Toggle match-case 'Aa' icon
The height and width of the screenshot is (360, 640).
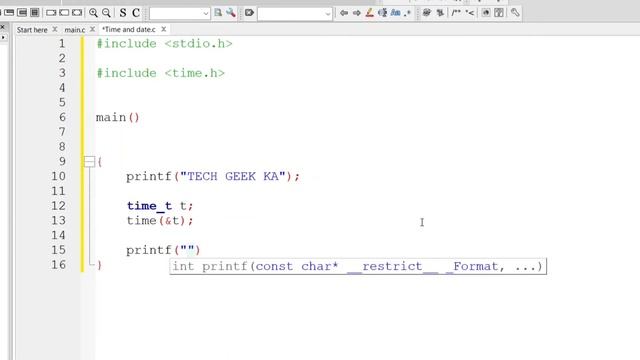pyautogui.click(x=395, y=13)
